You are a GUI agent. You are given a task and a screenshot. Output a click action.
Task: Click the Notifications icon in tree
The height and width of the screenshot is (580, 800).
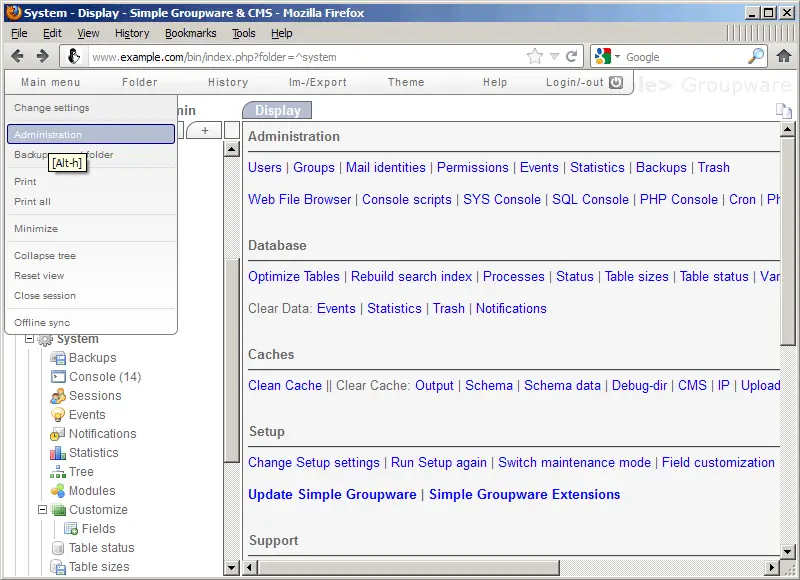[x=57, y=434]
